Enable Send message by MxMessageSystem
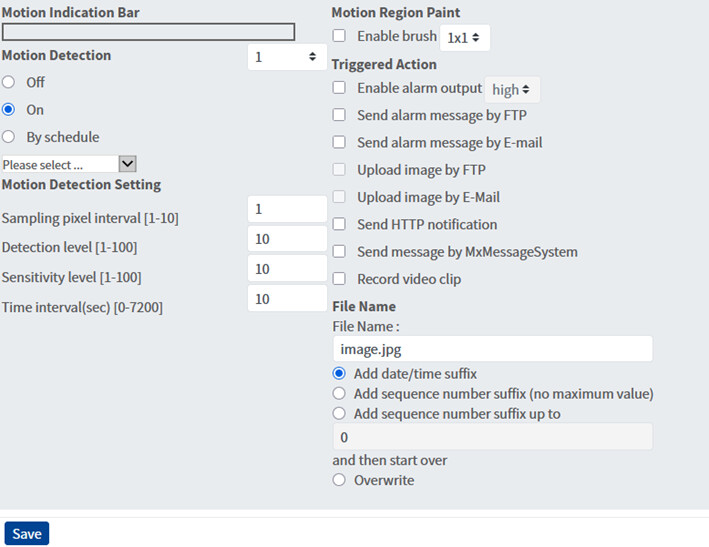 [339, 252]
